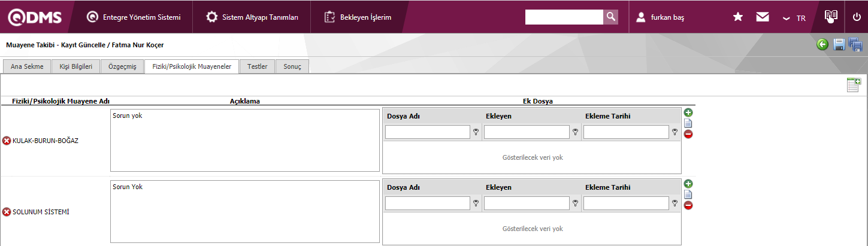Viewport: 868px width, 246px height.
Task: Delete KULAK-BURUN-BOĞAZ examination row
Action: pos(7,141)
